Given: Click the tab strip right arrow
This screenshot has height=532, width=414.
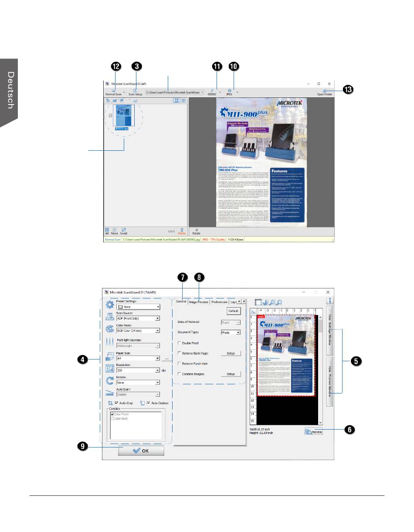Looking at the screenshot, I should (244, 302).
